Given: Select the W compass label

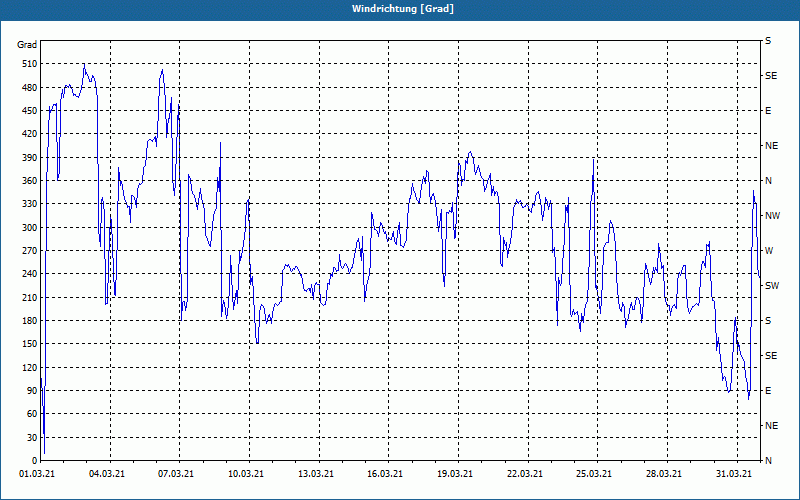Looking at the screenshot, I should pyautogui.click(x=769, y=251).
